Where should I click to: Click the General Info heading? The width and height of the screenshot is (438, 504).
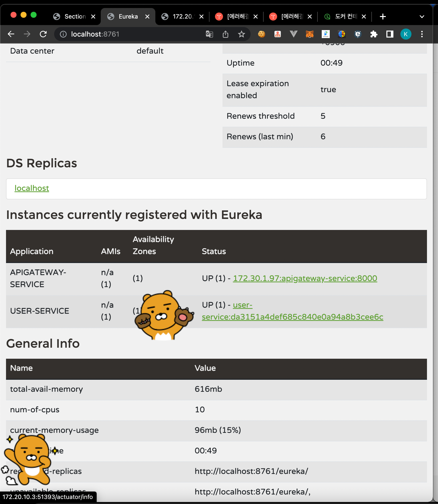click(43, 343)
